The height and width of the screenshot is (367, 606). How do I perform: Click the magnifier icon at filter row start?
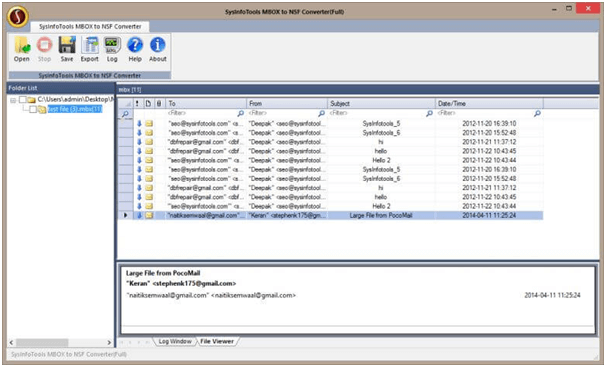click(x=125, y=114)
